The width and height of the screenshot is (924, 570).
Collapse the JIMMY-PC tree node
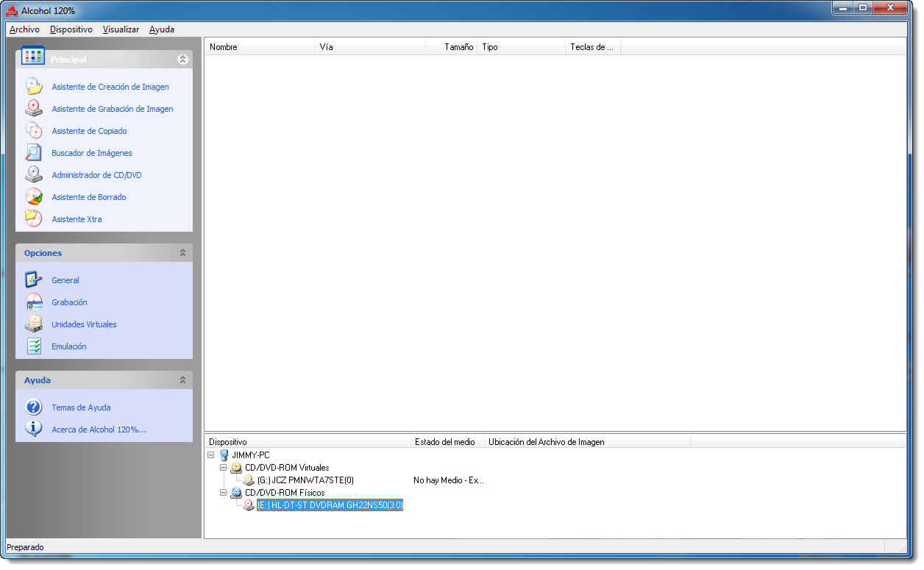212,455
